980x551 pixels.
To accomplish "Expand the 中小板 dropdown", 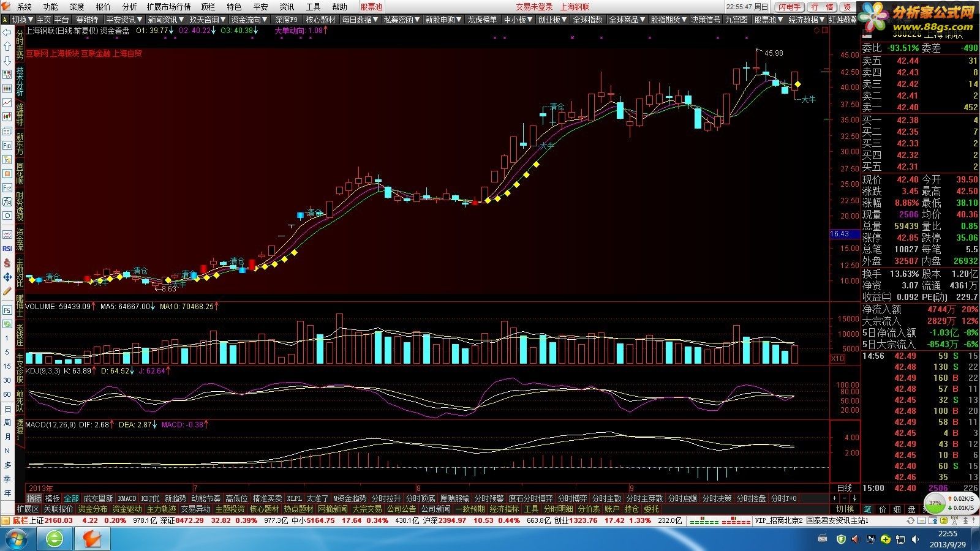I will pos(518,20).
